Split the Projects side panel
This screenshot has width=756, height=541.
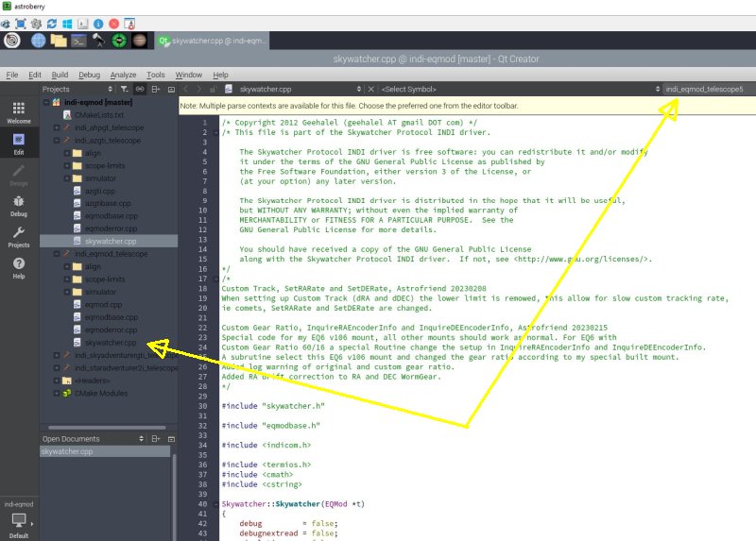click(x=156, y=89)
